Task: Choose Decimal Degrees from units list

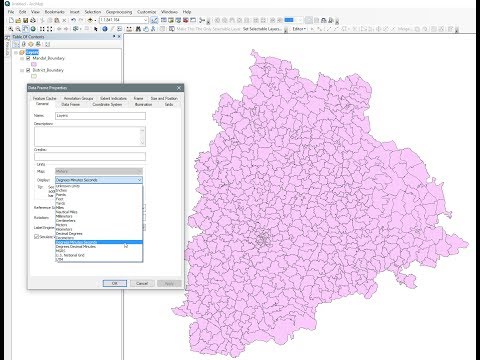Action: pos(99,234)
